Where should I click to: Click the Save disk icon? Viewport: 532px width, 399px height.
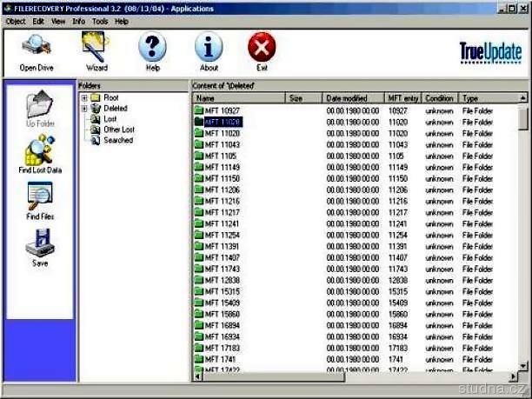click(x=40, y=248)
